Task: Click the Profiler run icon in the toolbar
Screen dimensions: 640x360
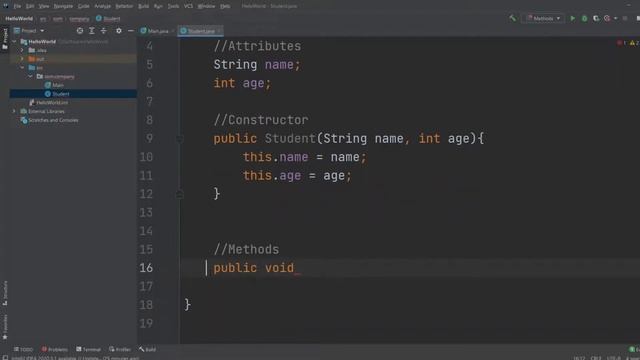Action: (x=607, y=18)
